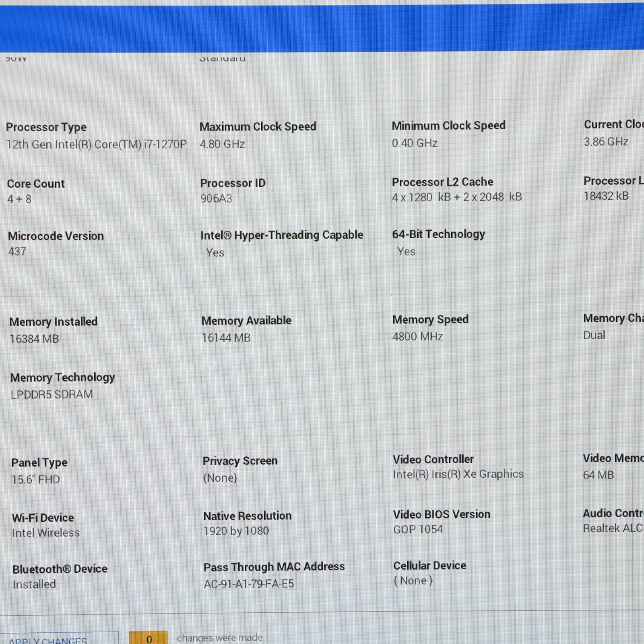Click the 'Video BIOS Version' label

pos(442,514)
